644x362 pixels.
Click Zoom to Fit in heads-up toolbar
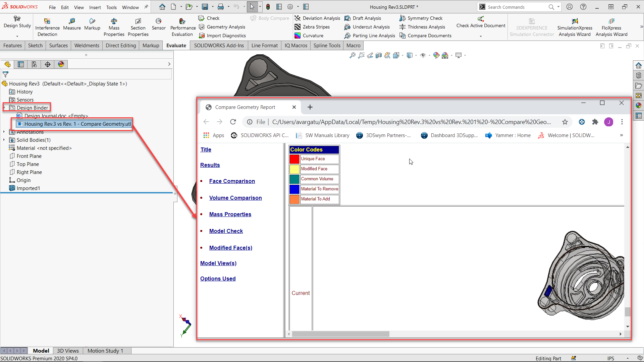[352, 55]
